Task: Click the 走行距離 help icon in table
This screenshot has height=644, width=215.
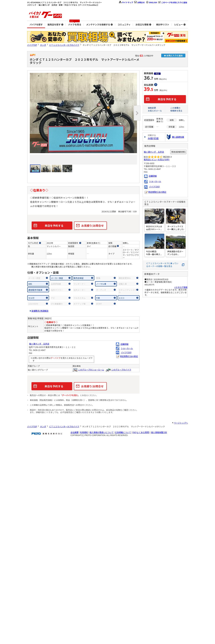Action: click(118, 246)
